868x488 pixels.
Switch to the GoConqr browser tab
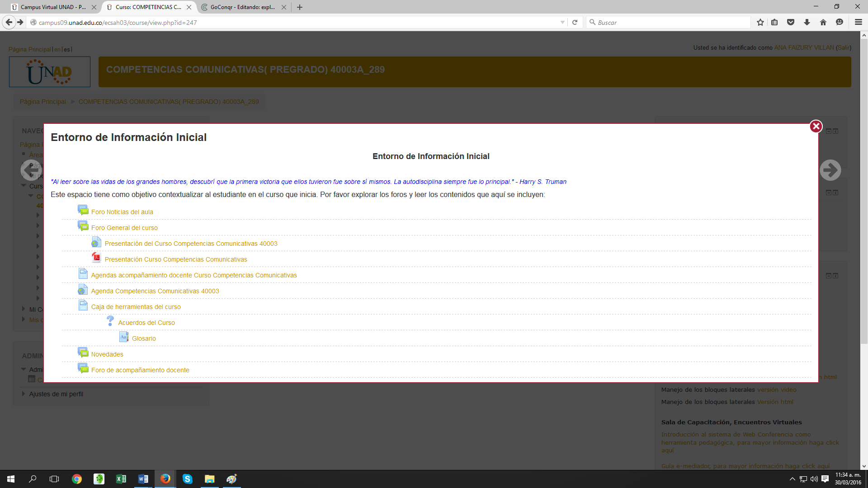point(242,7)
